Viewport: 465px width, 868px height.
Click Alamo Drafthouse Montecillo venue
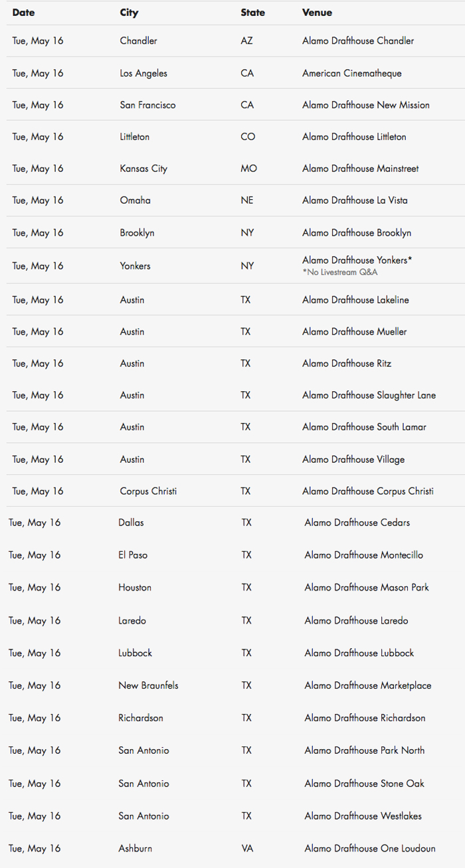tap(364, 555)
